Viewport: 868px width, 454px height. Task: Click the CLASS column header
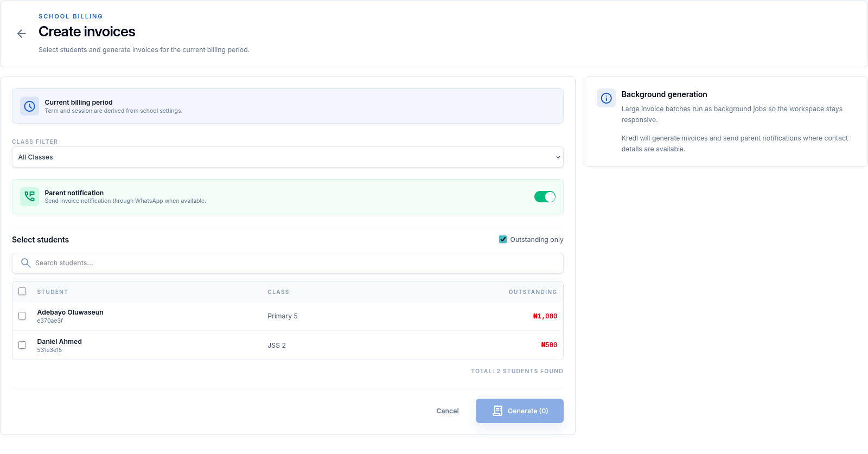(x=278, y=292)
